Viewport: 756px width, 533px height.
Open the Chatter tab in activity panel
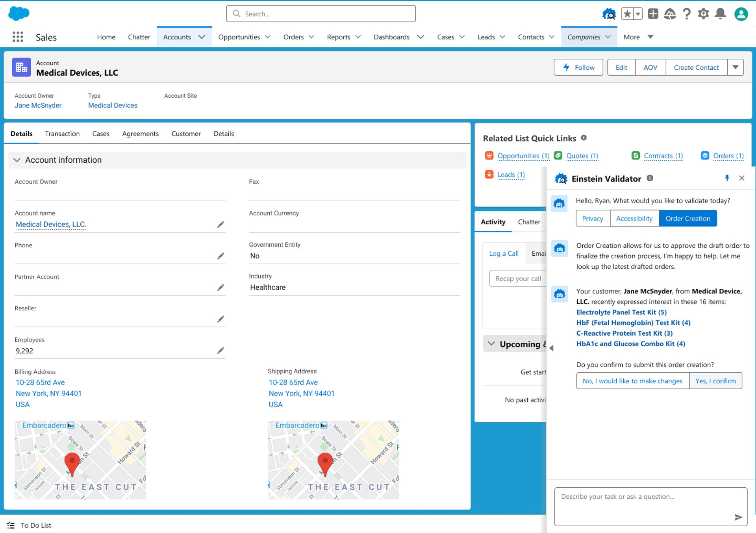click(529, 222)
